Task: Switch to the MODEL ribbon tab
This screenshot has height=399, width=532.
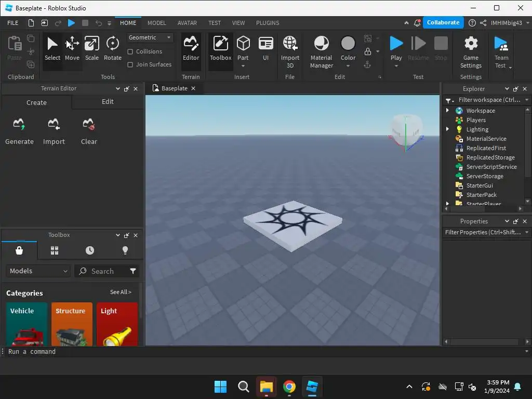Action: [157, 23]
